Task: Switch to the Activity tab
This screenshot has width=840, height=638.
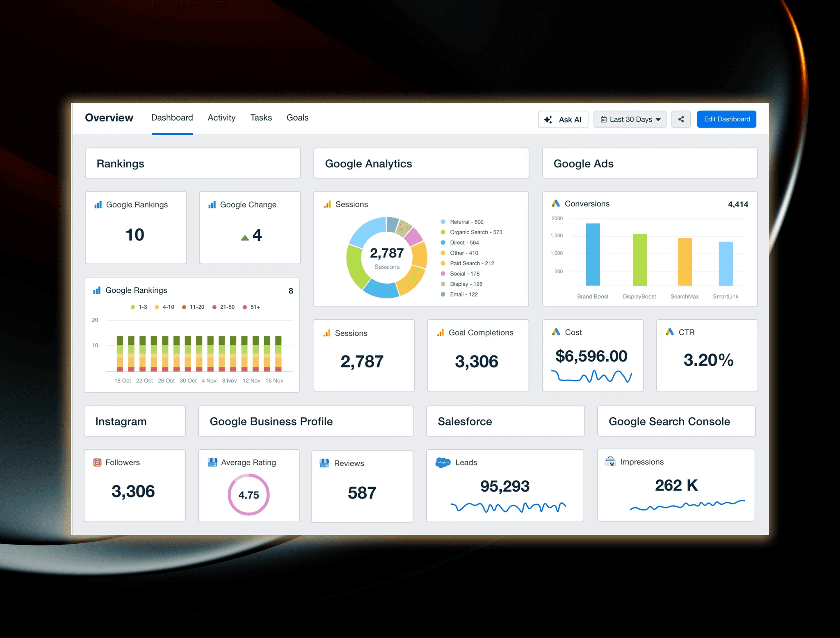Action: point(221,118)
